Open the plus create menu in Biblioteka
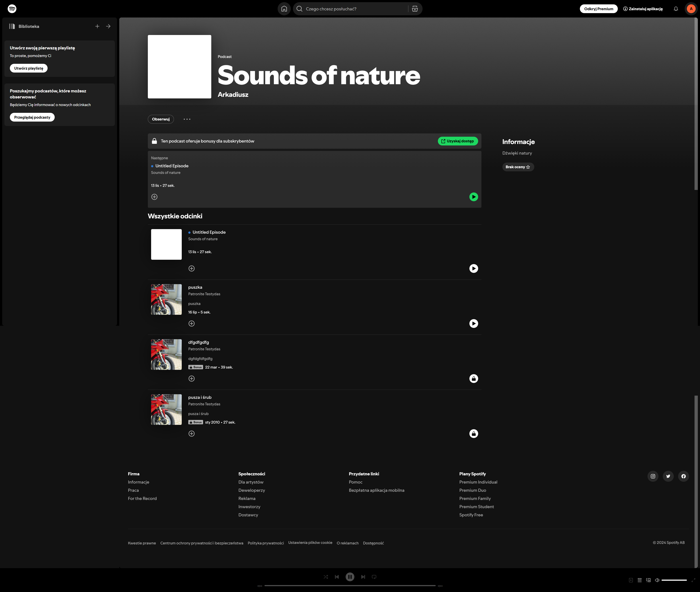Screen dimensions: 700x592 [97, 26]
